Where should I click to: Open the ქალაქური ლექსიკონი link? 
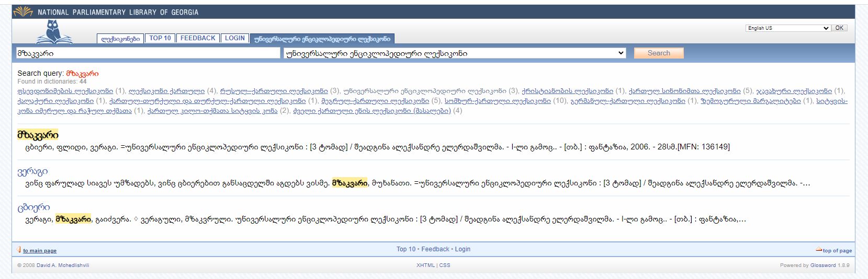(55, 101)
